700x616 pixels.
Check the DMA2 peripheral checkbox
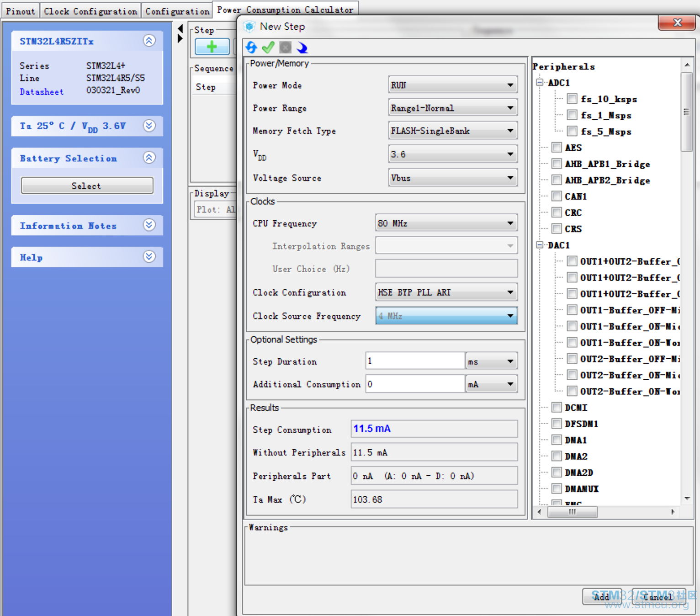tap(557, 456)
